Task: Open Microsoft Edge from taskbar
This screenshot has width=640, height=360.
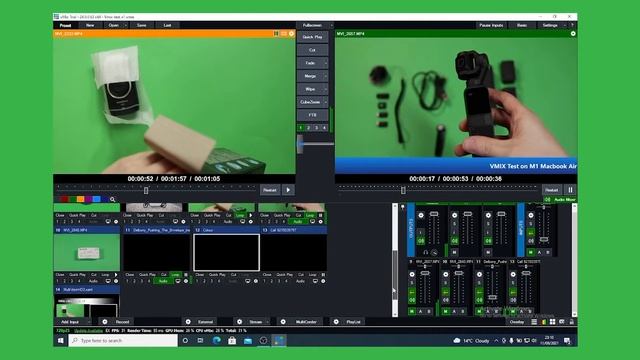Action: pos(216,340)
